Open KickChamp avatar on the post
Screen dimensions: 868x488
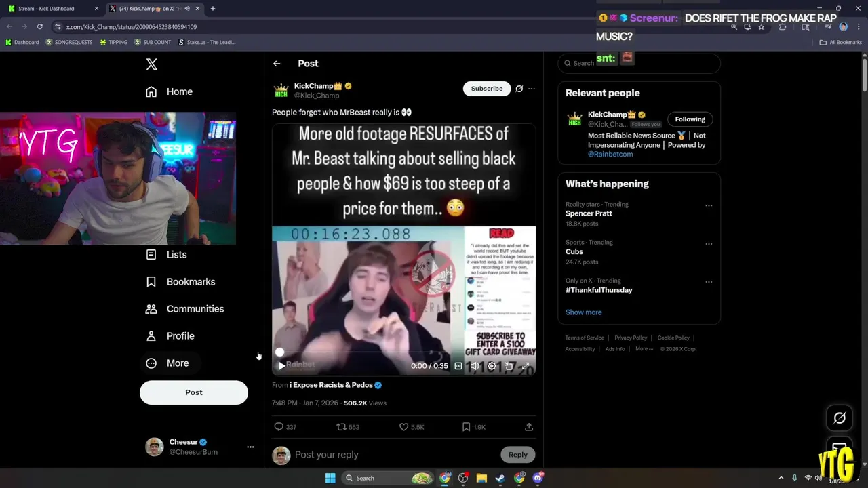pos(281,91)
